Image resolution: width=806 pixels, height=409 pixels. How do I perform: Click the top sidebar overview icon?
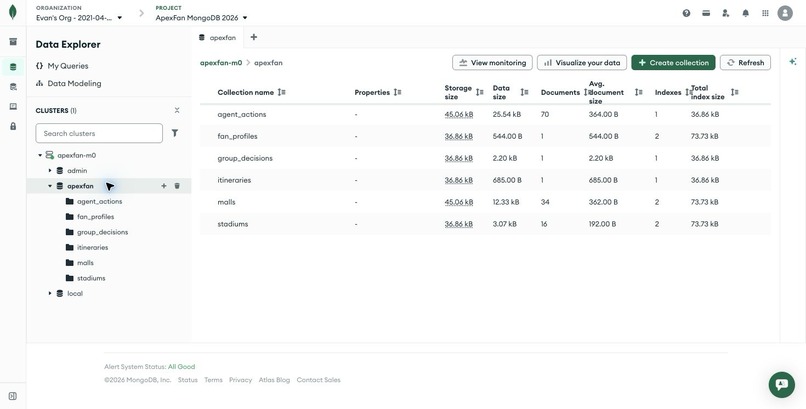coord(13,42)
